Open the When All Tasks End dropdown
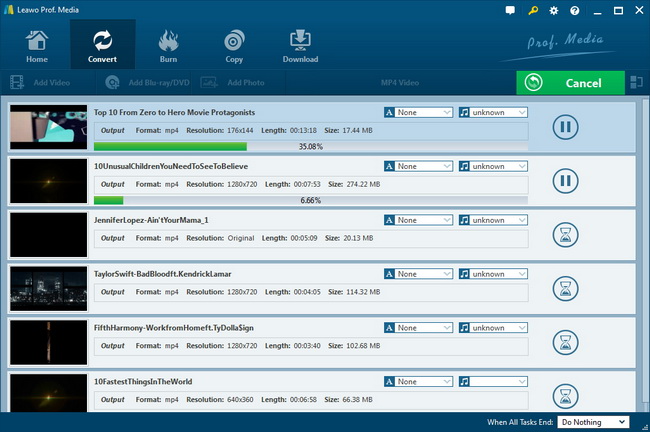 [594, 422]
